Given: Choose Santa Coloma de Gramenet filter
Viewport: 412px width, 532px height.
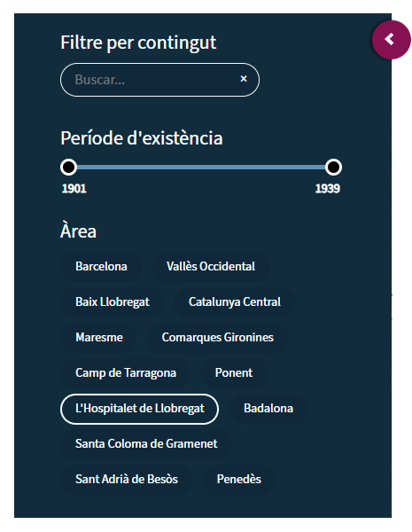Looking at the screenshot, I should (146, 444).
